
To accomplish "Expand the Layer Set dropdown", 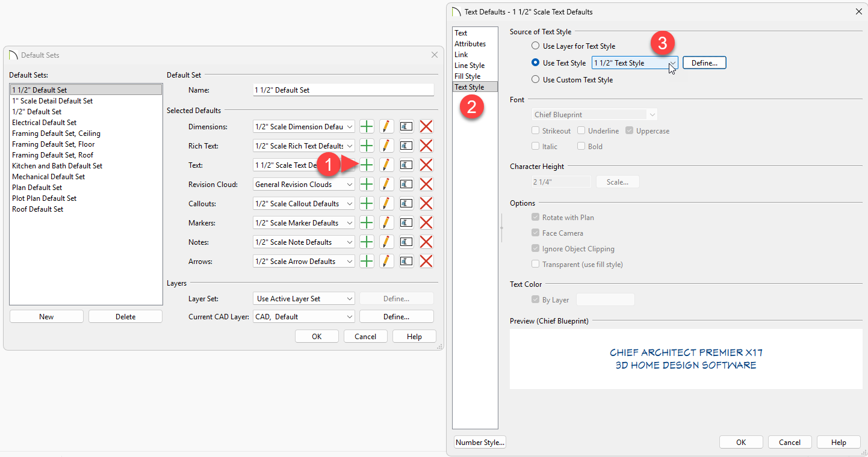I will (304, 299).
